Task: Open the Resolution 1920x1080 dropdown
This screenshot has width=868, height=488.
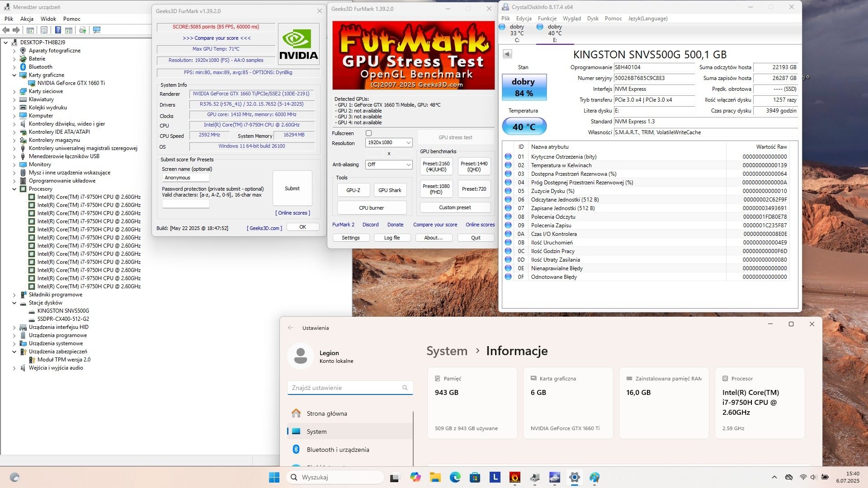Action: pos(389,142)
